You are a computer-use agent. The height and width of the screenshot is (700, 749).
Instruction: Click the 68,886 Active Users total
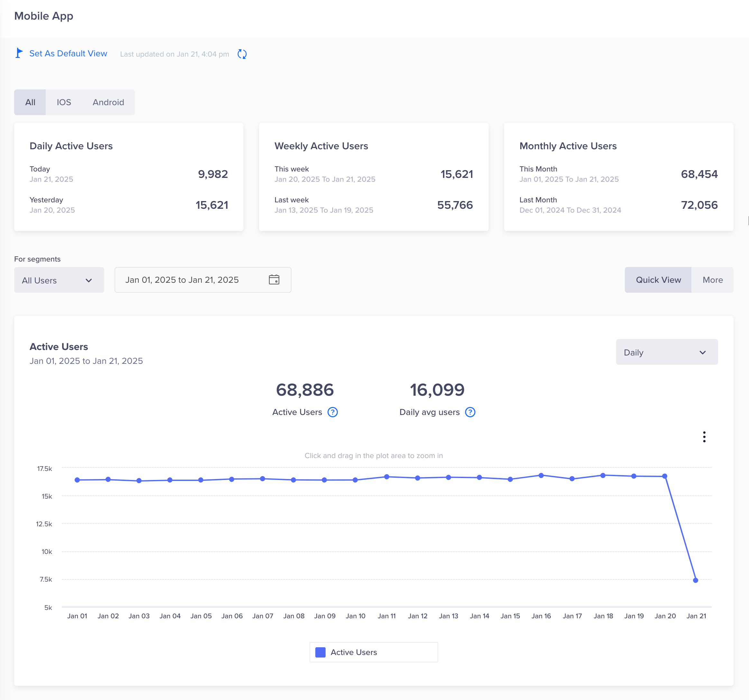point(305,390)
